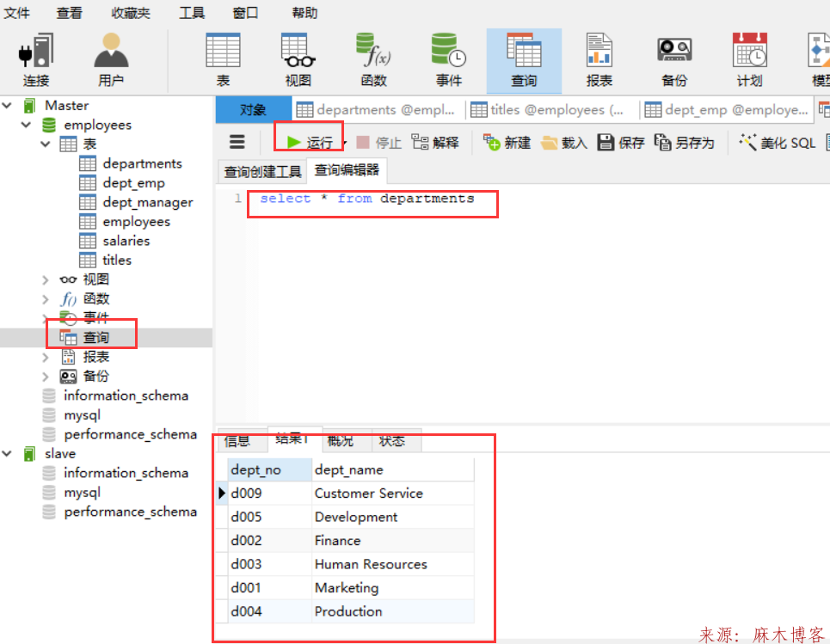
Task: Open the 查看 view menu
Action: click(70, 13)
